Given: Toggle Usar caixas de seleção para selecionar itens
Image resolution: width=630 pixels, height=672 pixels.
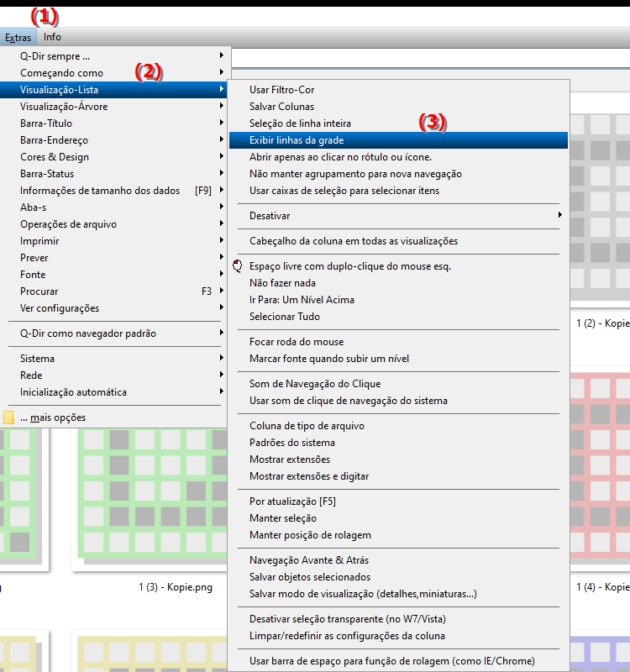Looking at the screenshot, I should coord(398,191).
